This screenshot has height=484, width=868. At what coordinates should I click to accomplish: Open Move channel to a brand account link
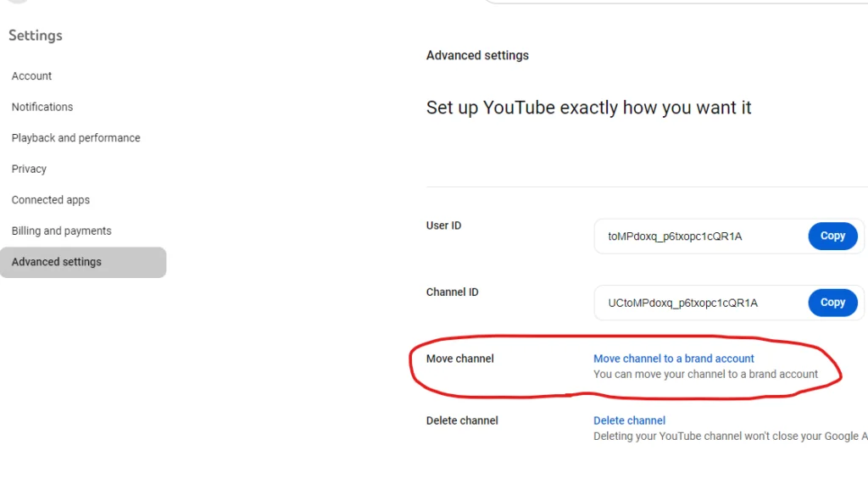coord(674,359)
